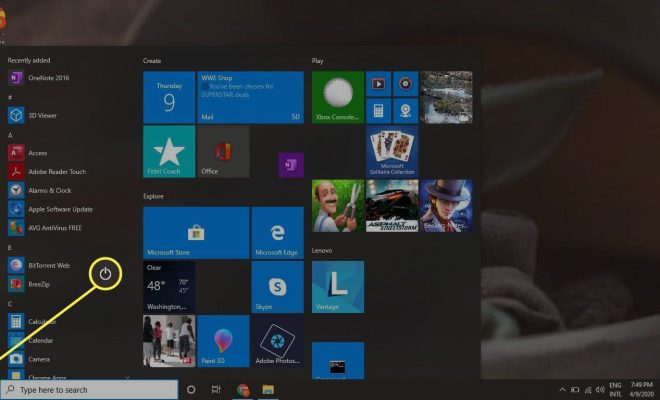Open Task View on the taskbar
Viewport: 660px width, 400px height.
(x=216, y=390)
